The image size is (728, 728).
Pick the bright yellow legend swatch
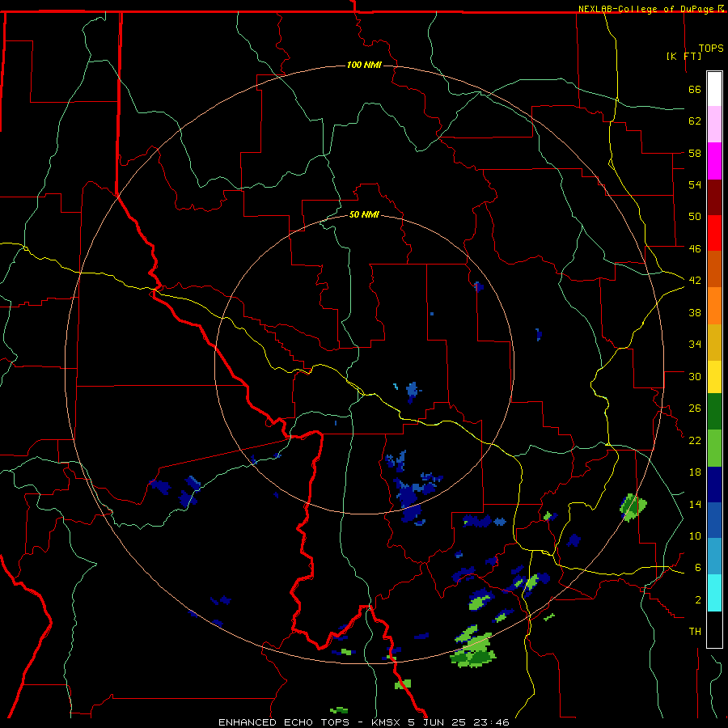[714, 377]
